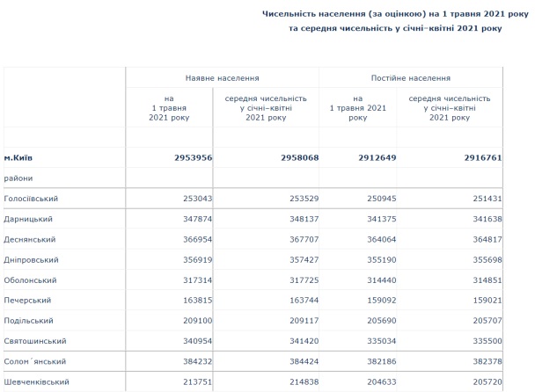Viewport: 535px width, 392px height.
Task: Click the subtitle 'та середня чисельність у січні–квітні 2021 року'
Action: pos(395,28)
